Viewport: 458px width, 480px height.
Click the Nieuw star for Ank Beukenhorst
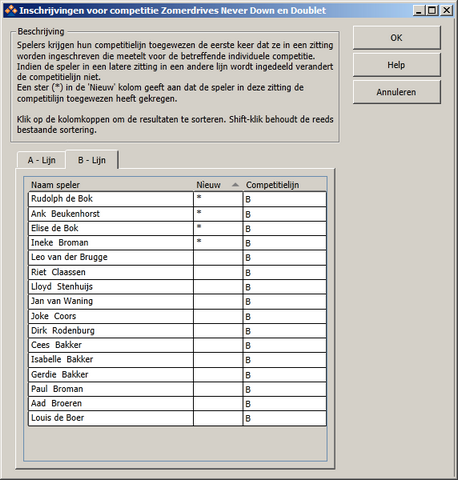pos(199,212)
